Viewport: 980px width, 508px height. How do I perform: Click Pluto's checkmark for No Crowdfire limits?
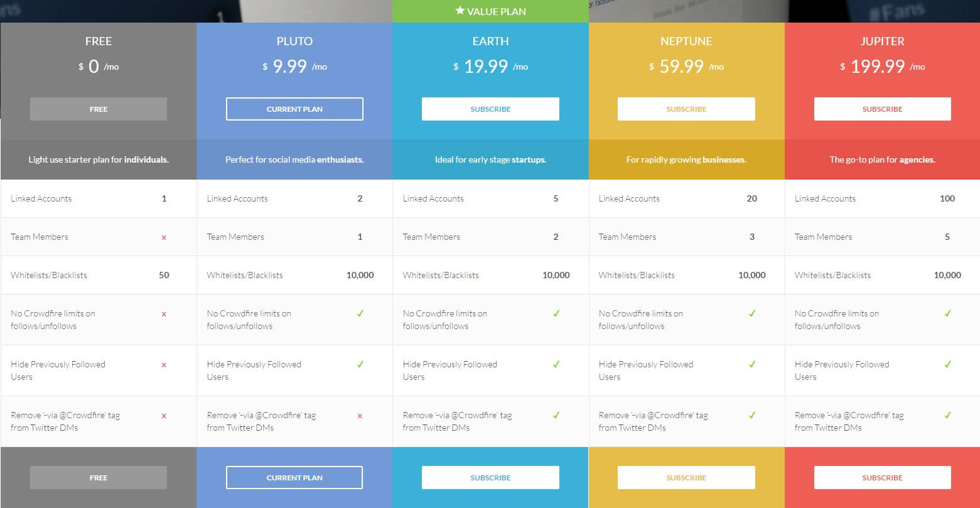click(x=360, y=313)
